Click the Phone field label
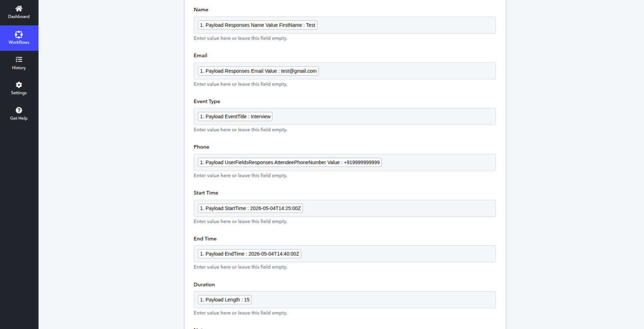Image resolution: width=644 pixels, height=329 pixels. click(201, 147)
